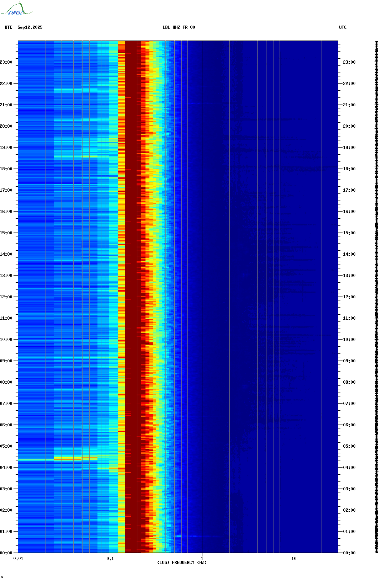The width and height of the screenshot is (392, 581).
Task: Click the right axis 07:00 time label
Action: coord(349,404)
